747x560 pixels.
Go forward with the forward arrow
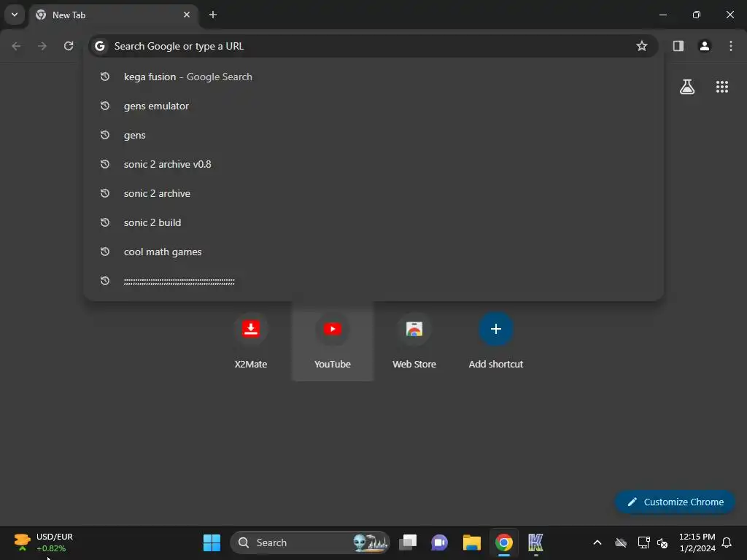[x=42, y=46]
